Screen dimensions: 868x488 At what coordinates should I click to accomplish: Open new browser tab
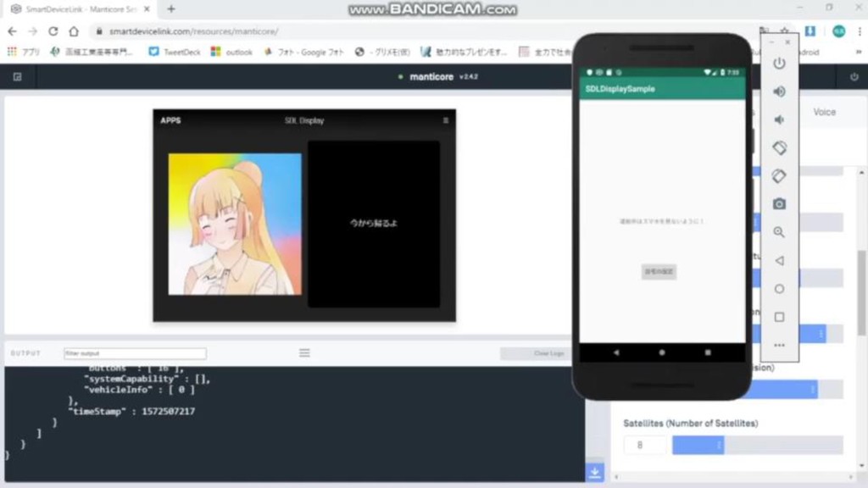coord(171,8)
